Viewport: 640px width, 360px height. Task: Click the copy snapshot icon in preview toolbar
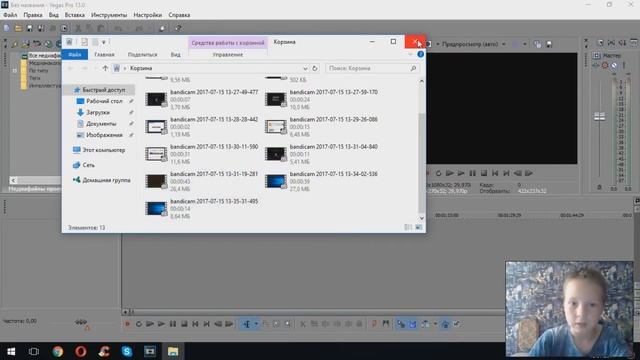[x=538, y=44]
